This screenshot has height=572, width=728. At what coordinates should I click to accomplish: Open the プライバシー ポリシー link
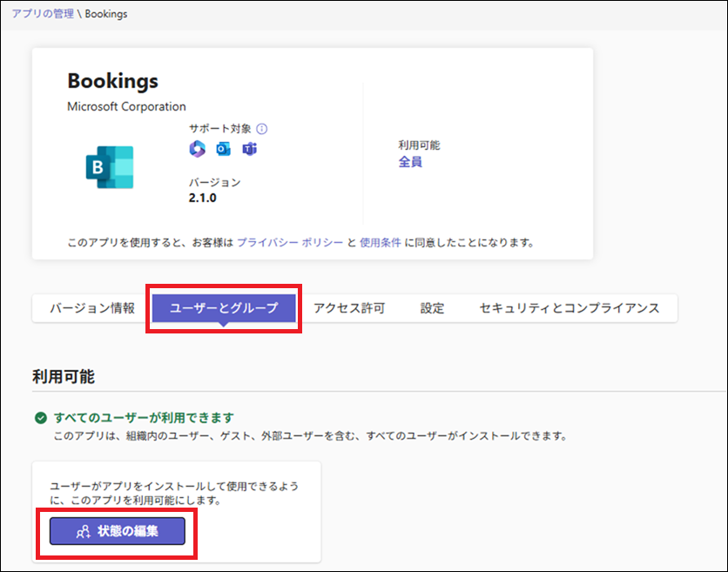[x=290, y=242]
